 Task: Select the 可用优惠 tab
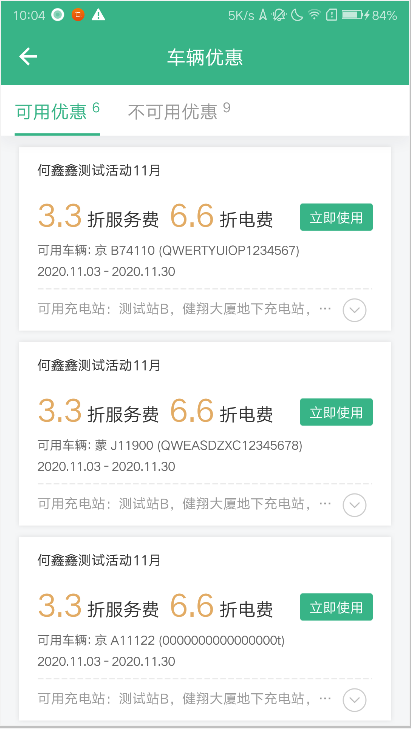pyautogui.click(x=57, y=112)
